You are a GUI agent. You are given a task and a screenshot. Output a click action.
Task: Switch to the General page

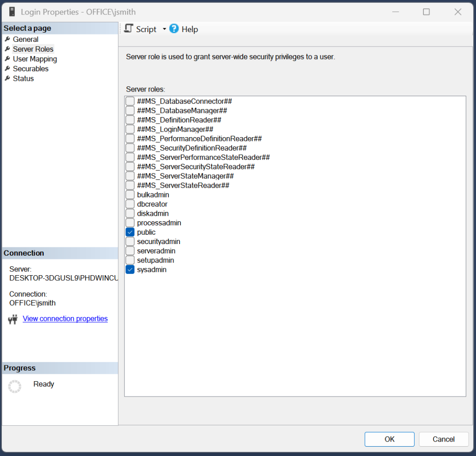pos(26,40)
